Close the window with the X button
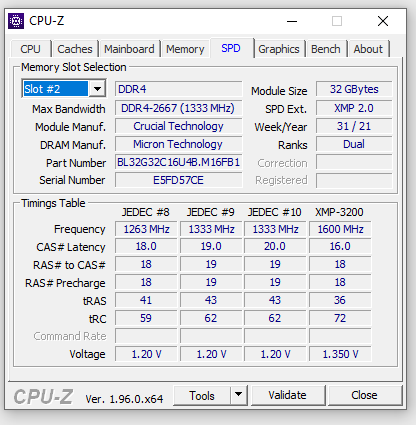Viewport: 416px width, 425px height. (x=383, y=21)
